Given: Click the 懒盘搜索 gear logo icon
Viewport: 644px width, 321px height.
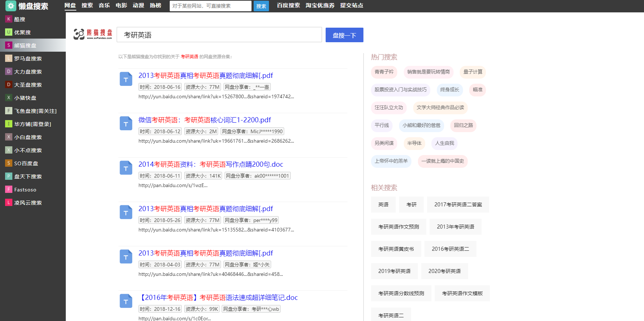Looking at the screenshot, I should click(x=11, y=6).
